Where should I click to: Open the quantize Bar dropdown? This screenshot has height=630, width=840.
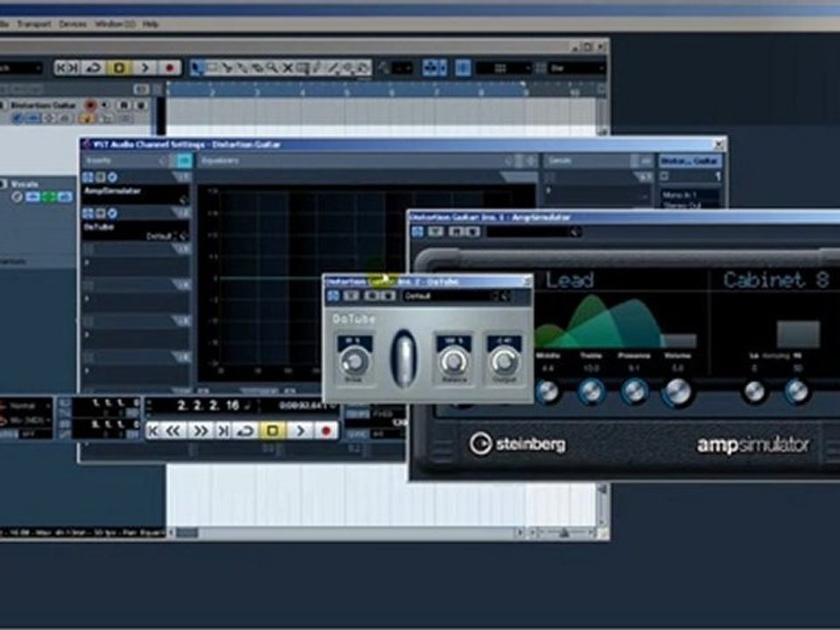577,68
